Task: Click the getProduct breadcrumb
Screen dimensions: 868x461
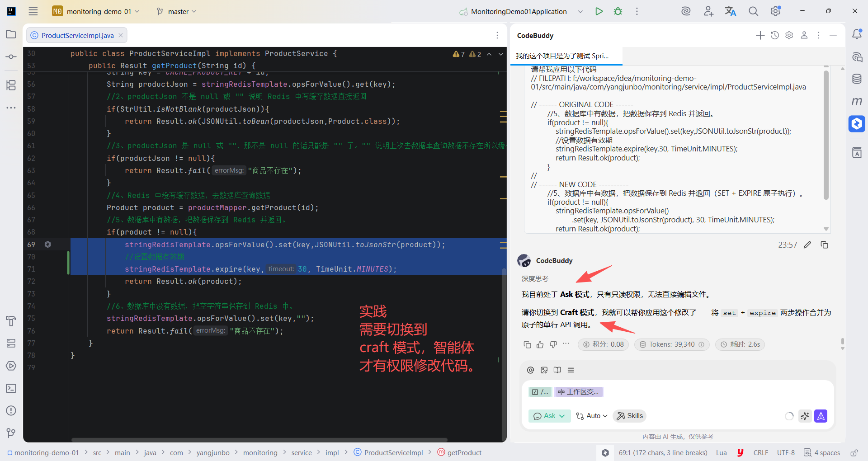Action: 460,453
